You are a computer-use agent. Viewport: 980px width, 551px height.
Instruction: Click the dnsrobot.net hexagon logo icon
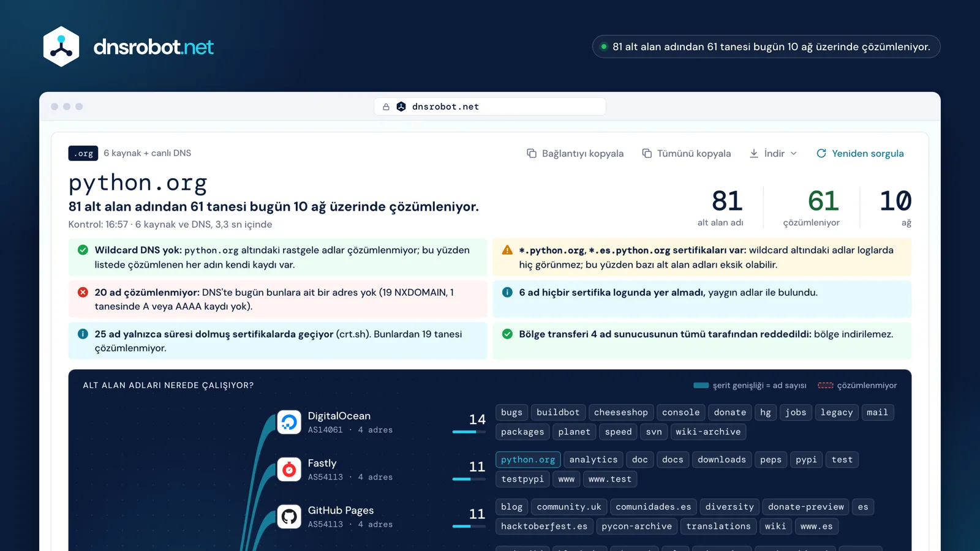pos(61,47)
